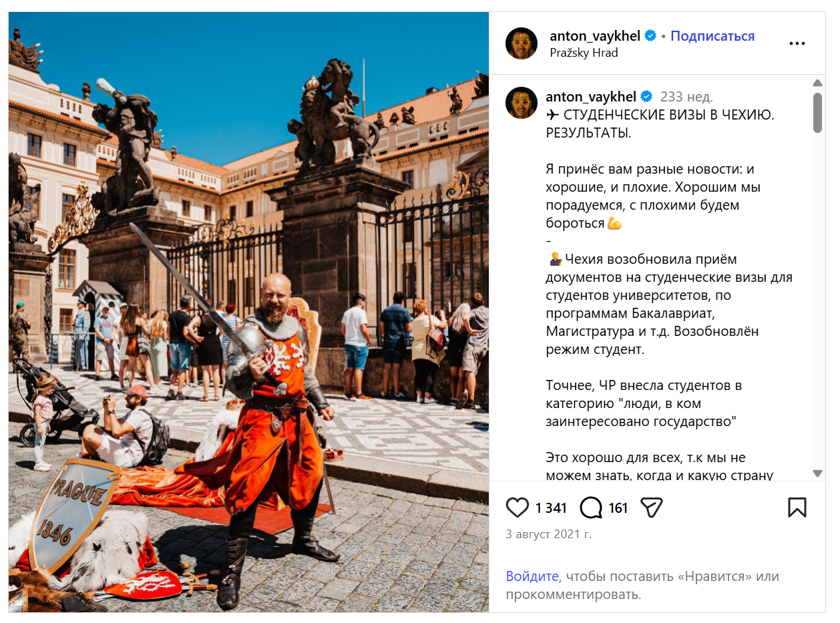The image size is (840, 623).
Task: Like the post with the heart icon
Action: [517, 508]
